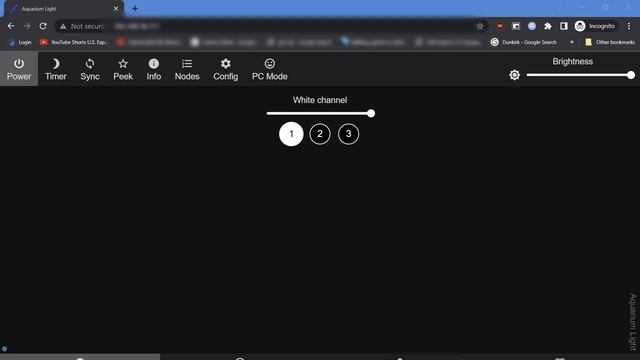Show the Nodes list

[187, 69]
